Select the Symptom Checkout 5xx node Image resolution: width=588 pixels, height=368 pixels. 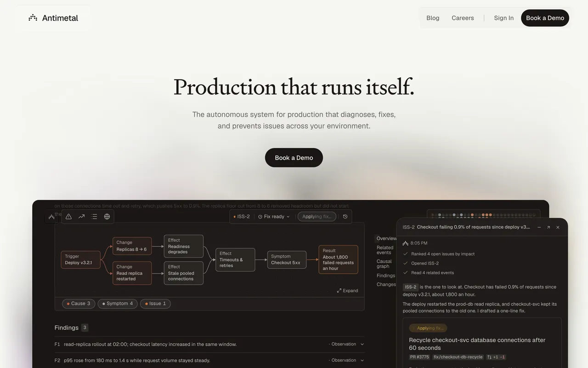tap(287, 260)
